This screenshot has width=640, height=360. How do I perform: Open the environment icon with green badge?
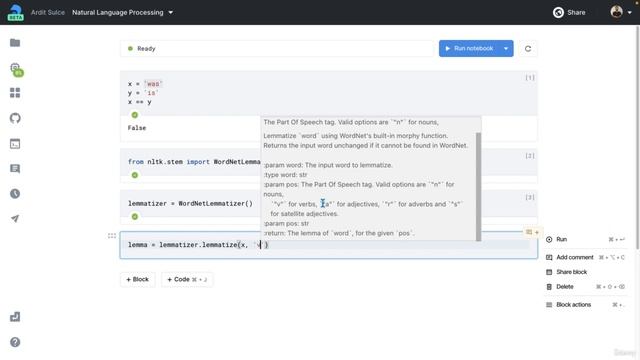[x=16, y=69]
